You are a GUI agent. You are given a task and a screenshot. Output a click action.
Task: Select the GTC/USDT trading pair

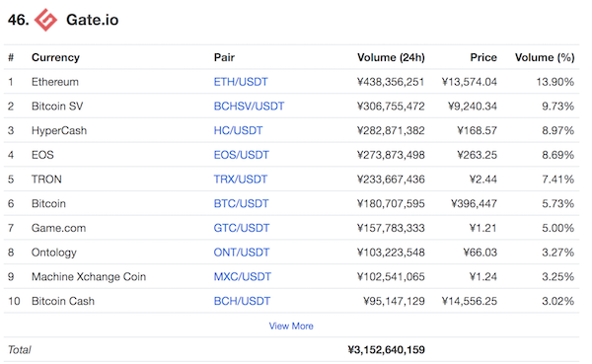pyautogui.click(x=242, y=228)
